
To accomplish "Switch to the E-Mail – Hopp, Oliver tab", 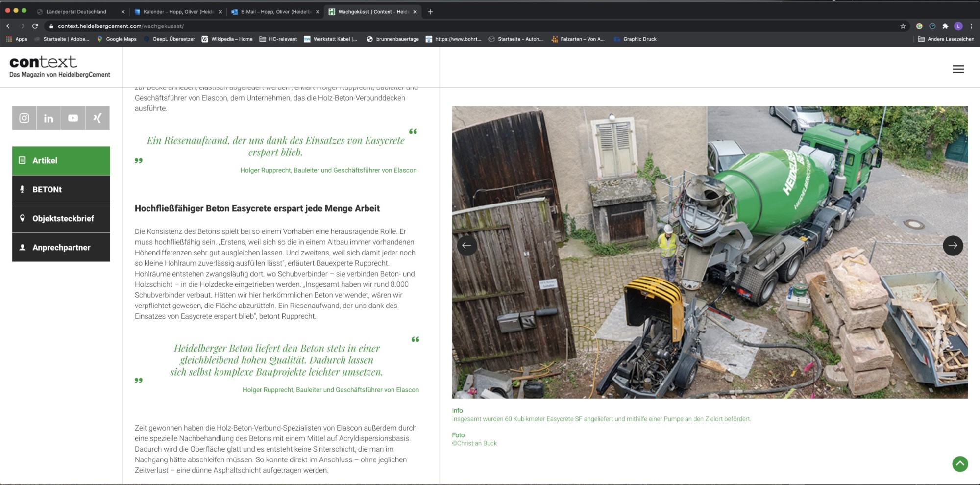I will [276, 12].
